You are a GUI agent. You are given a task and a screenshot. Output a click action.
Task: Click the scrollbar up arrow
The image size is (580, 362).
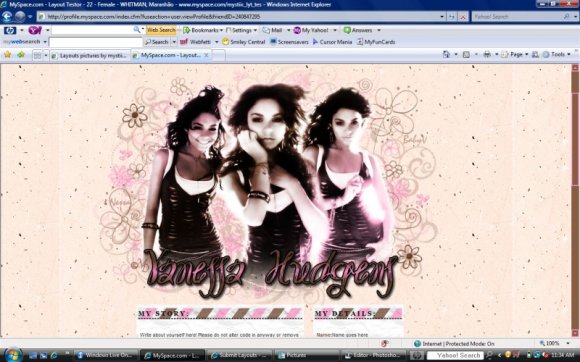[x=575, y=68]
